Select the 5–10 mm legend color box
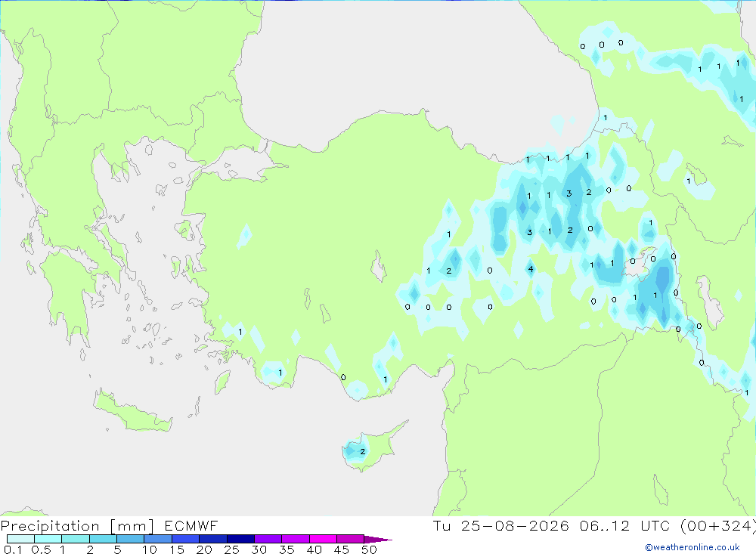Viewport: 756px width, 554px height. point(131,539)
